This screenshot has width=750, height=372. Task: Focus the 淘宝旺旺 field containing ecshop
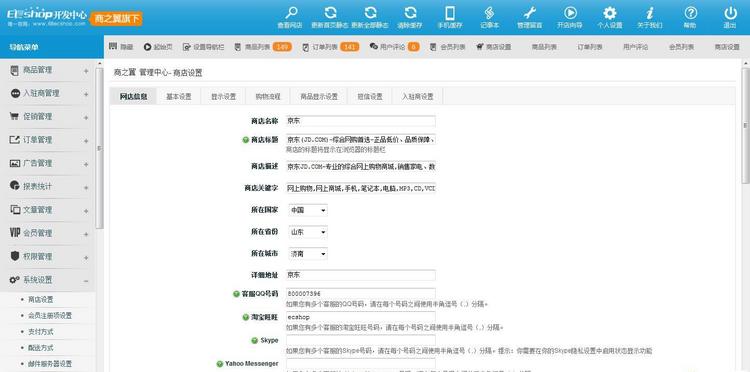[x=361, y=317]
